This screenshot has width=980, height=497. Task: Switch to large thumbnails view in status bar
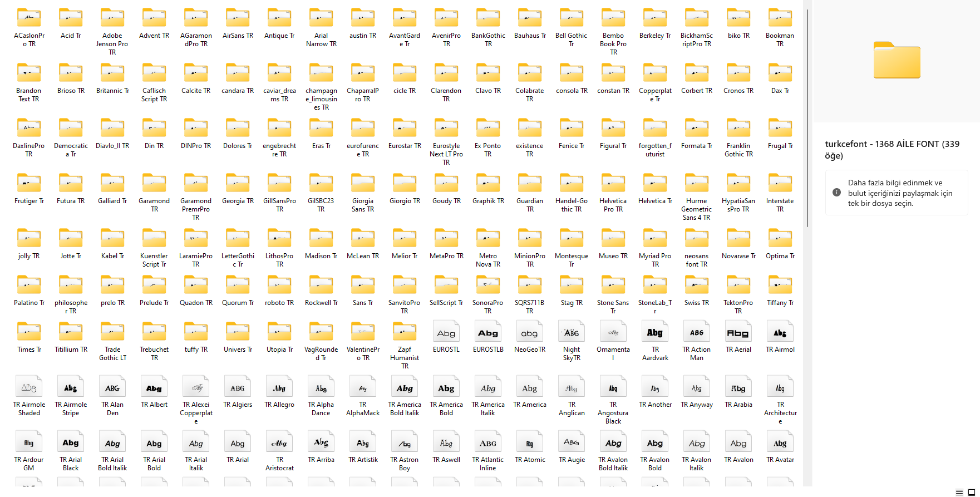click(972, 492)
